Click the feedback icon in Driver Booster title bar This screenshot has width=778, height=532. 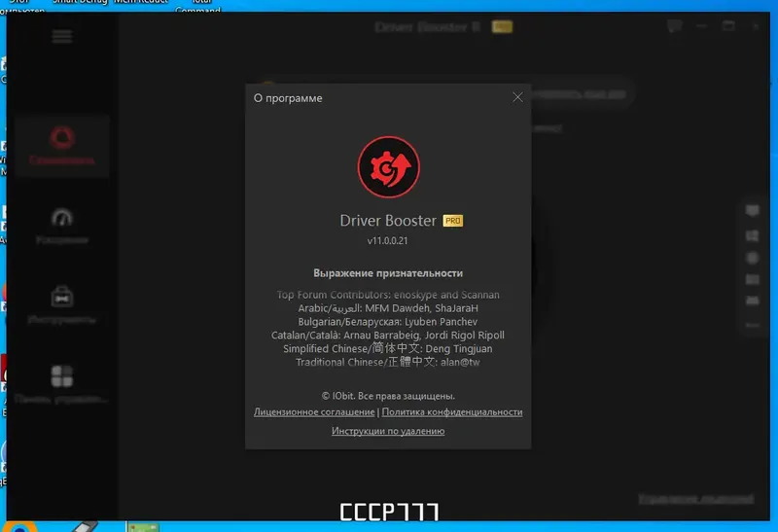[x=674, y=26]
